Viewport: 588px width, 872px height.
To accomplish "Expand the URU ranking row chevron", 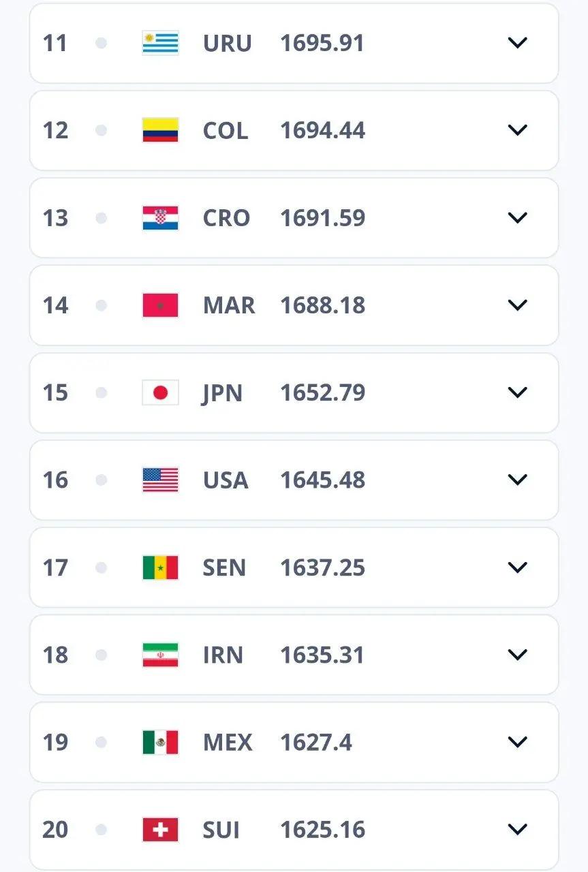I will point(518,43).
